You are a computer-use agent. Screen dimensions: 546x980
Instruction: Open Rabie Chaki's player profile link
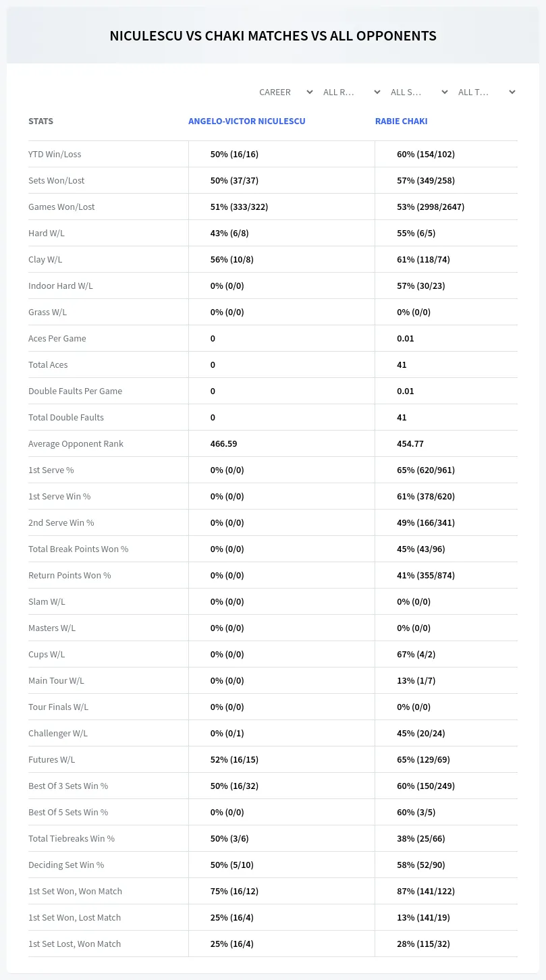402,121
